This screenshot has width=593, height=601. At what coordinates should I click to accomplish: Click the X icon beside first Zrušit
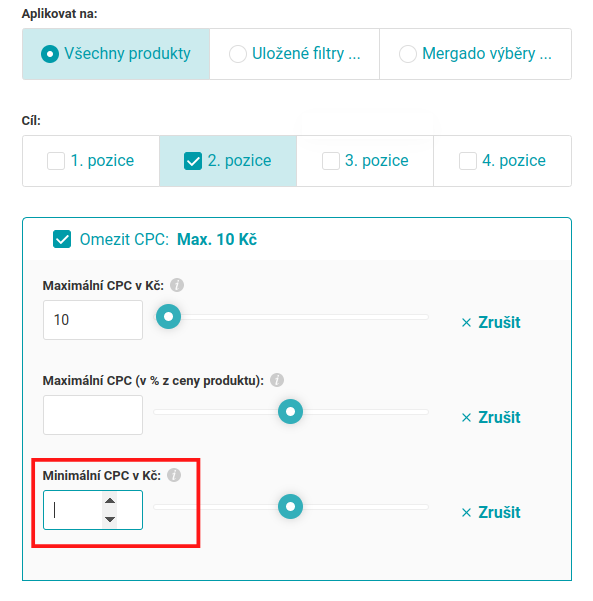466,322
